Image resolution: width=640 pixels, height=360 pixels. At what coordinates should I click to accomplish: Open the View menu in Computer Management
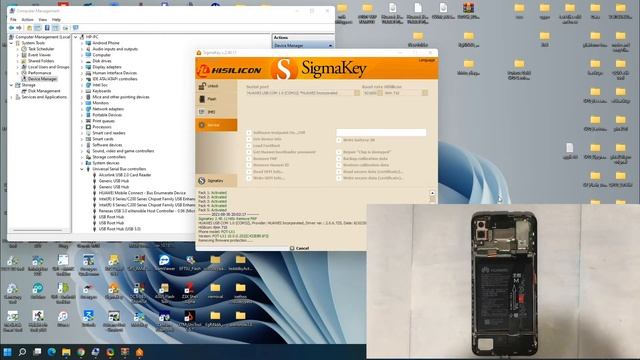(42, 20)
